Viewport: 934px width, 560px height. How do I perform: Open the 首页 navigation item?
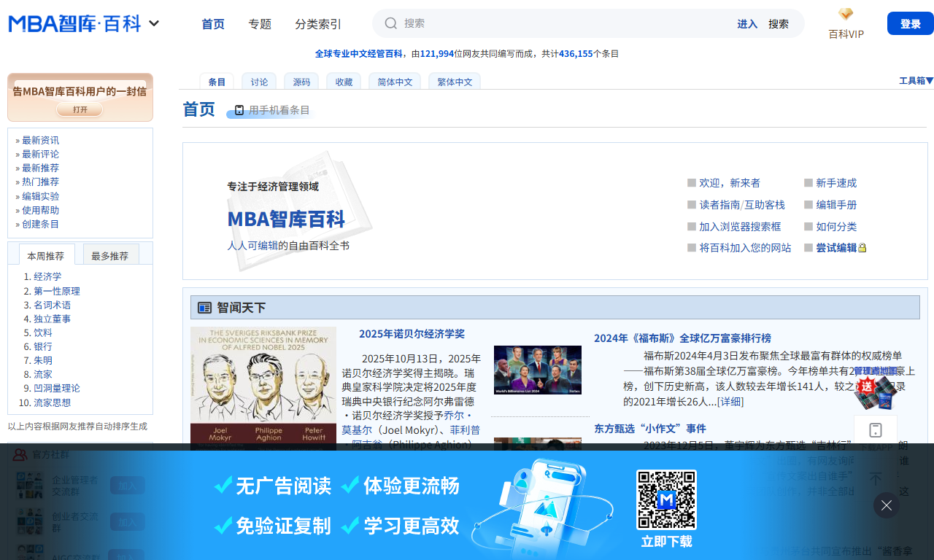coord(213,24)
